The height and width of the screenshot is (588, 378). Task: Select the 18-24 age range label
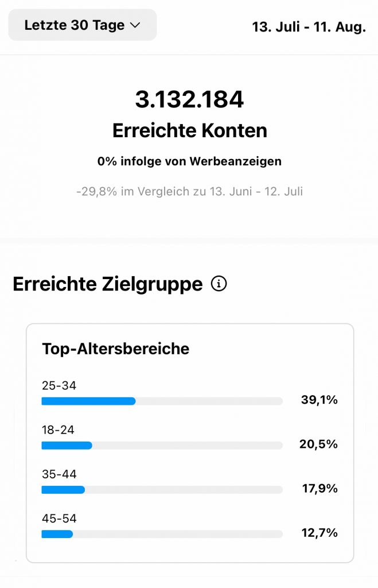(59, 430)
